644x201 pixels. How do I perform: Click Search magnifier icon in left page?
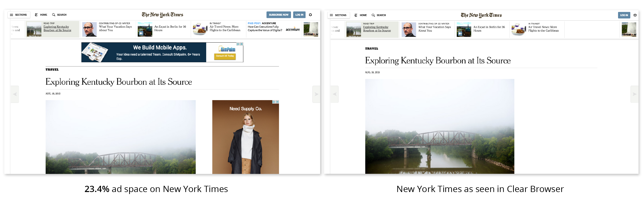pyautogui.click(x=54, y=15)
